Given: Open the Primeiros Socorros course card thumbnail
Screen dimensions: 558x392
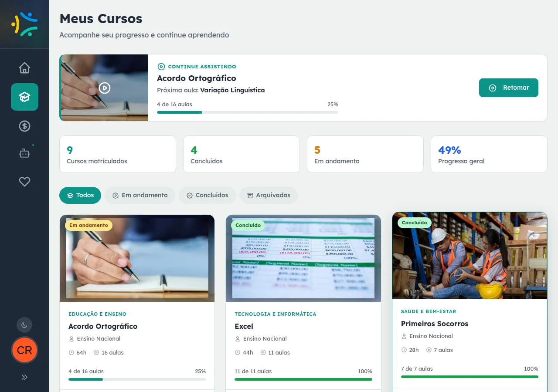Looking at the screenshot, I should (470, 256).
